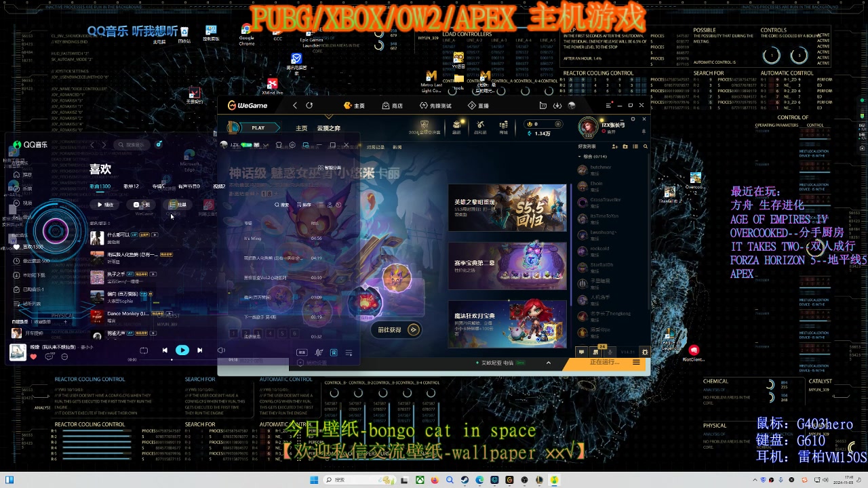The height and width of the screenshot is (488, 868).
Task: Click friends list search magnifier
Action: pyautogui.click(x=646, y=146)
